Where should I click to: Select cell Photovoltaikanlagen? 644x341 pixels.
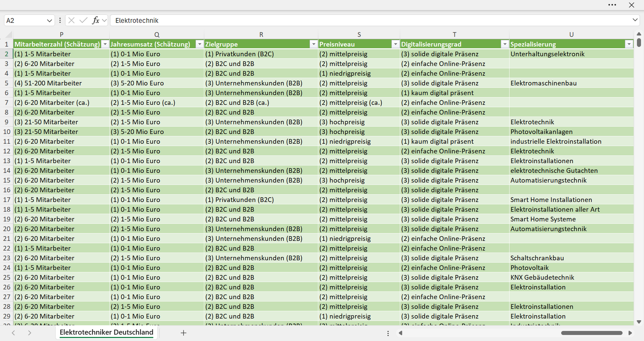pos(571,132)
